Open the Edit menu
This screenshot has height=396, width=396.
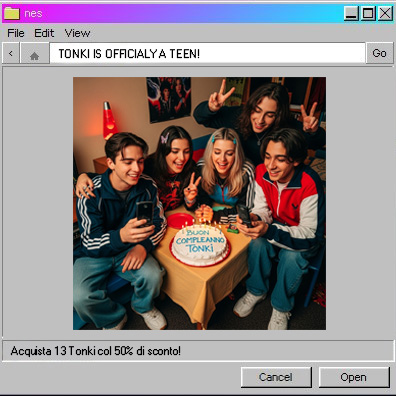[44, 33]
